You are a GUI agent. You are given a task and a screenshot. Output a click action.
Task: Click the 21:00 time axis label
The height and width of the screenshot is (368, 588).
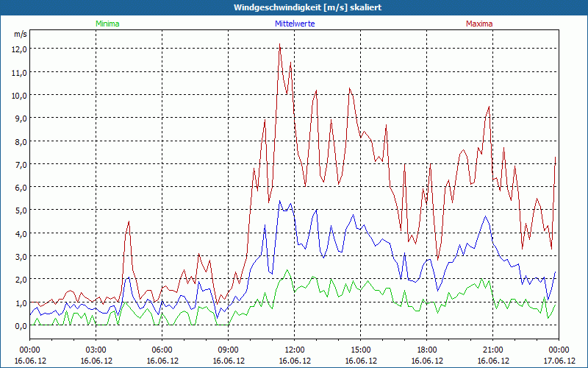click(492, 350)
